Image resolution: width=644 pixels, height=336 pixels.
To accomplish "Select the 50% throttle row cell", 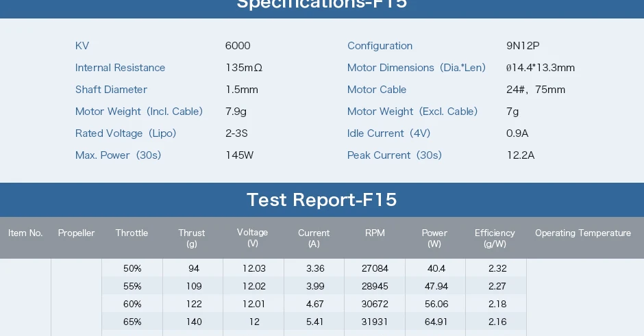I will pos(132,268).
